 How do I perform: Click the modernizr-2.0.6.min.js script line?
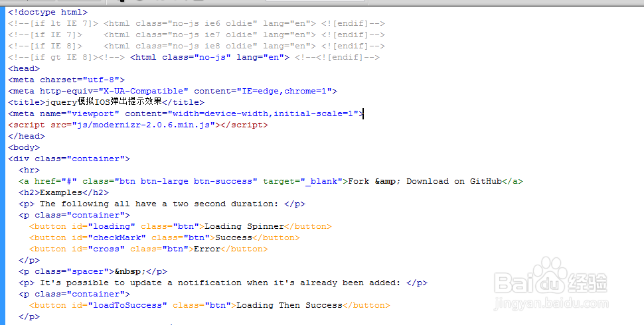(138, 125)
